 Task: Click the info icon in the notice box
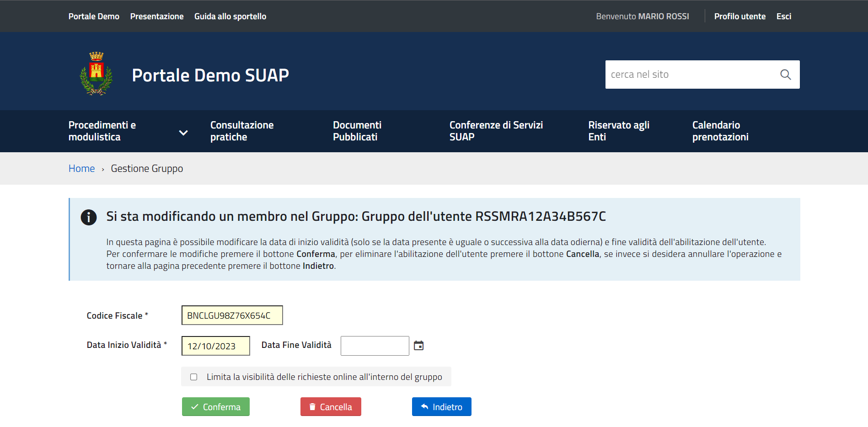(89, 217)
